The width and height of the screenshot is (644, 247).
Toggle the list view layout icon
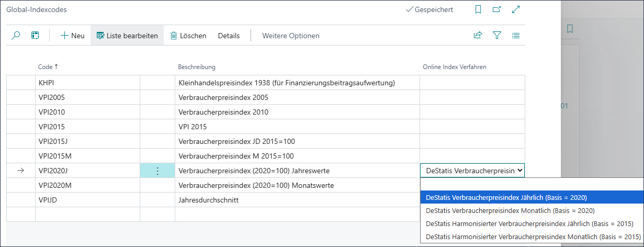(x=516, y=36)
